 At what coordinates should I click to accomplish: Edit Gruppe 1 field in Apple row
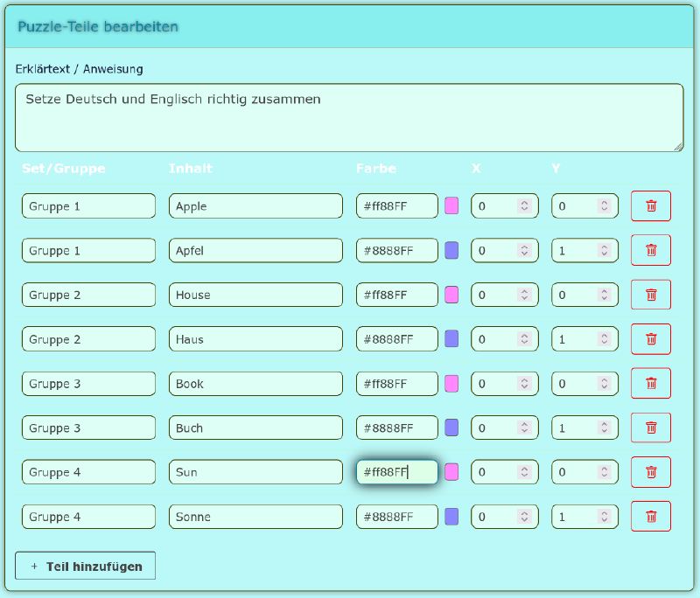(x=89, y=206)
